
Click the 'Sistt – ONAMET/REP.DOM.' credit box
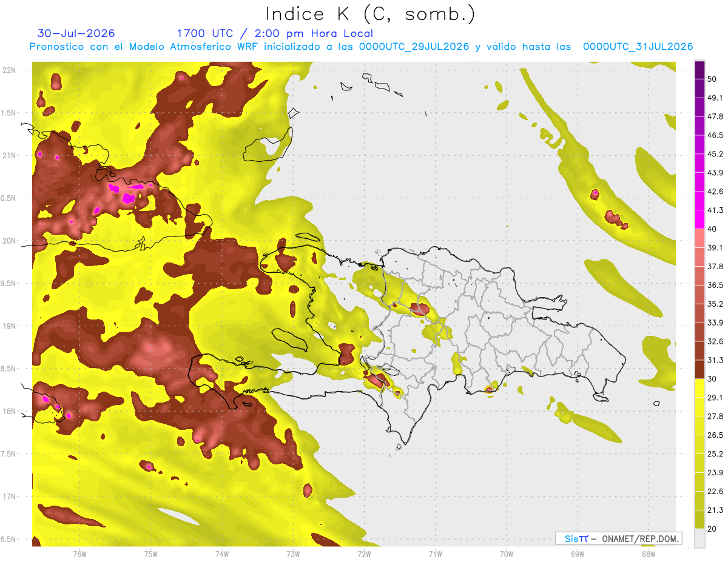pyautogui.click(x=618, y=538)
